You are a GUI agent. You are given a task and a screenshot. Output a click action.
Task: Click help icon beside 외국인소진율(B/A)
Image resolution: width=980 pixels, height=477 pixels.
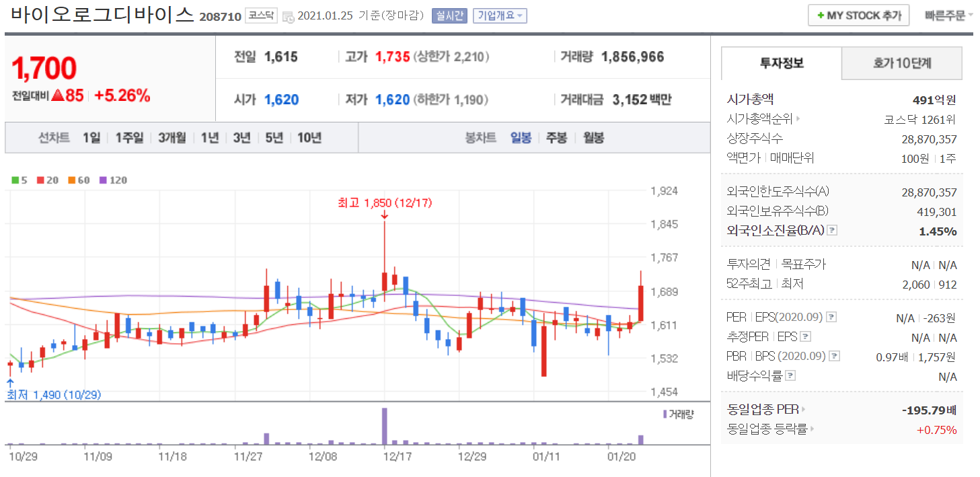click(x=832, y=231)
